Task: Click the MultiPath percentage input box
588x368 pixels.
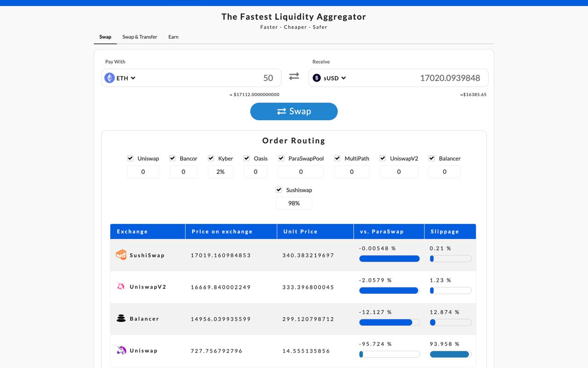Action: tap(352, 172)
